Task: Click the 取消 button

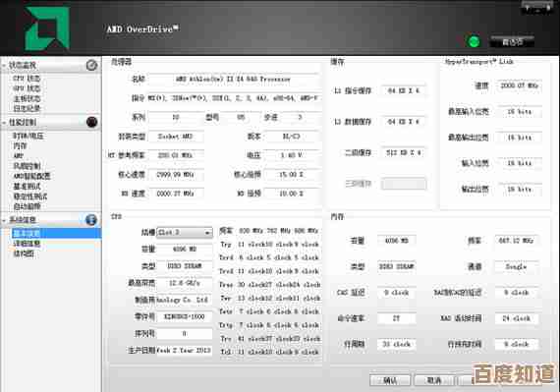Action: click(434, 380)
